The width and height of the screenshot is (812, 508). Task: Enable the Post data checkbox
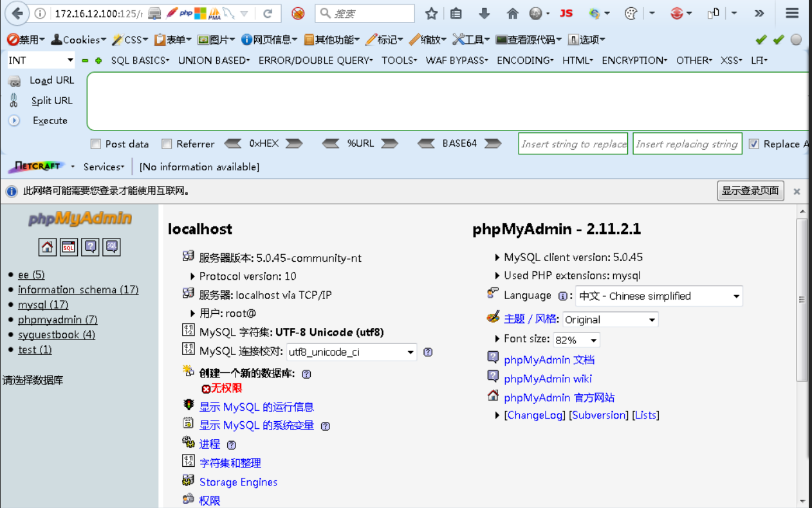click(x=96, y=144)
